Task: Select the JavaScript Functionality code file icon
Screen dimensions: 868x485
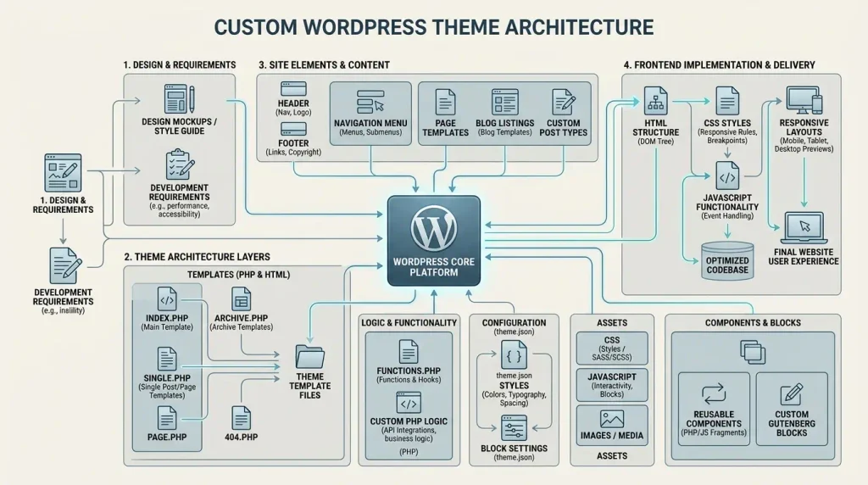Action: 727,176
